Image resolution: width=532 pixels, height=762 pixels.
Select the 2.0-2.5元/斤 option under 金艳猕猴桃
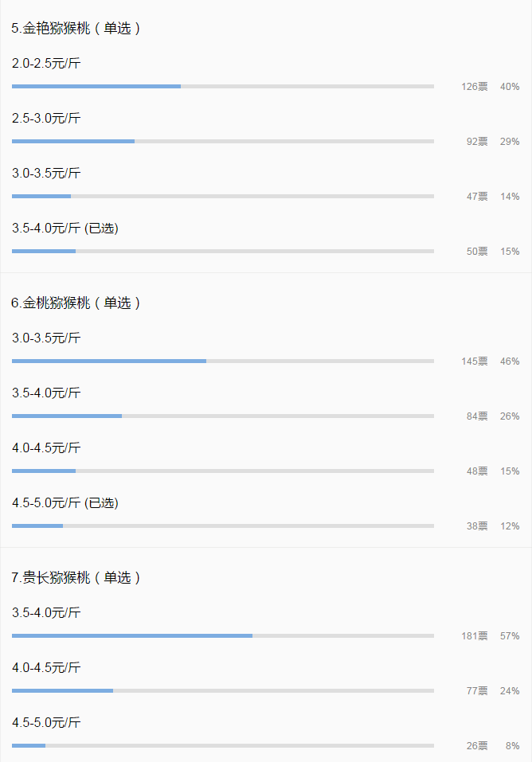point(46,63)
